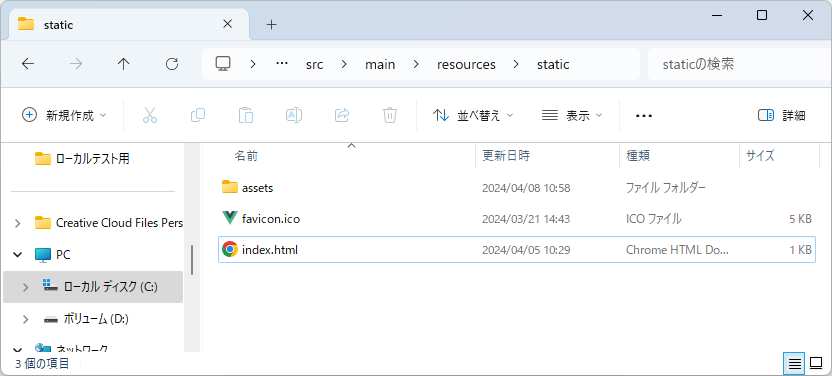Viewport: 832px width, 376px height.
Task: Click ICO ファイル type cell
Action: point(654,218)
